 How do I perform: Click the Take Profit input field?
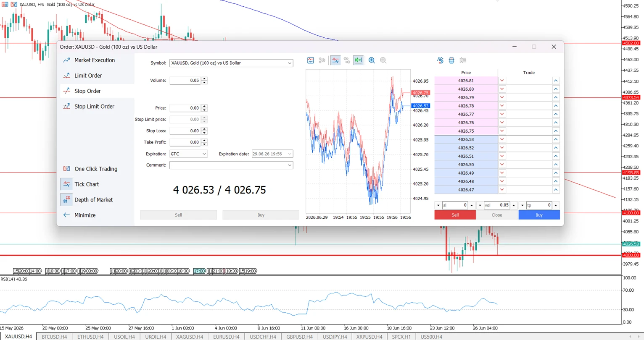185,142
